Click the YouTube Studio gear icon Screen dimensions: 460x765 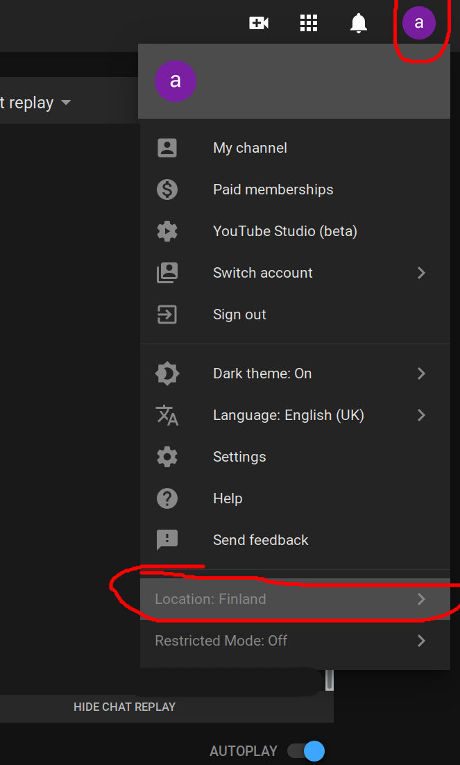coord(167,231)
